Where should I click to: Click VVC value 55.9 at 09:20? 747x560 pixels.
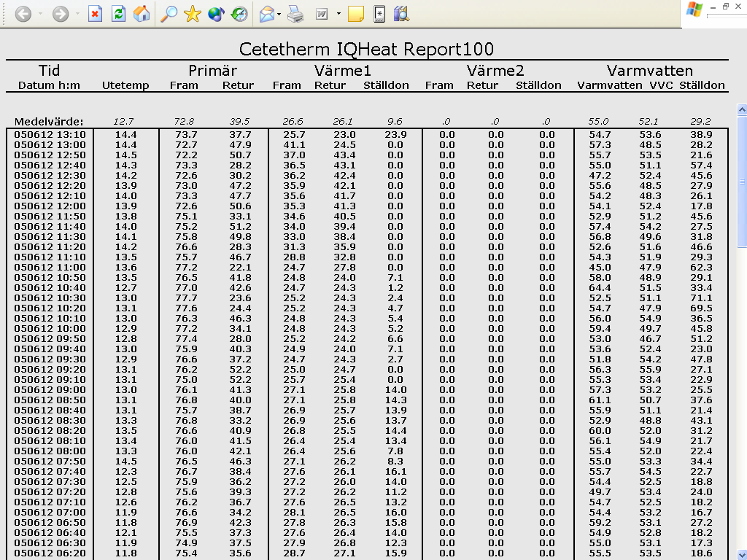pos(650,370)
